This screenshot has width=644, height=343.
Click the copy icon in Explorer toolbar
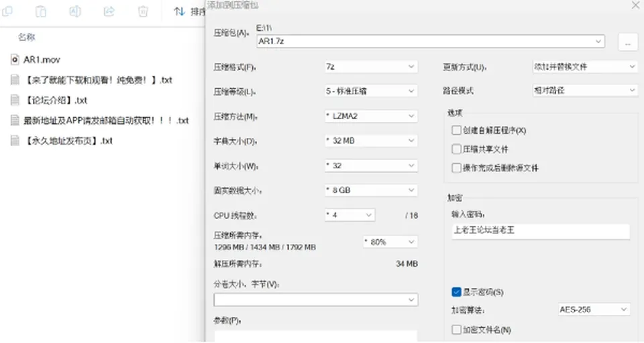click(x=7, y=11)
